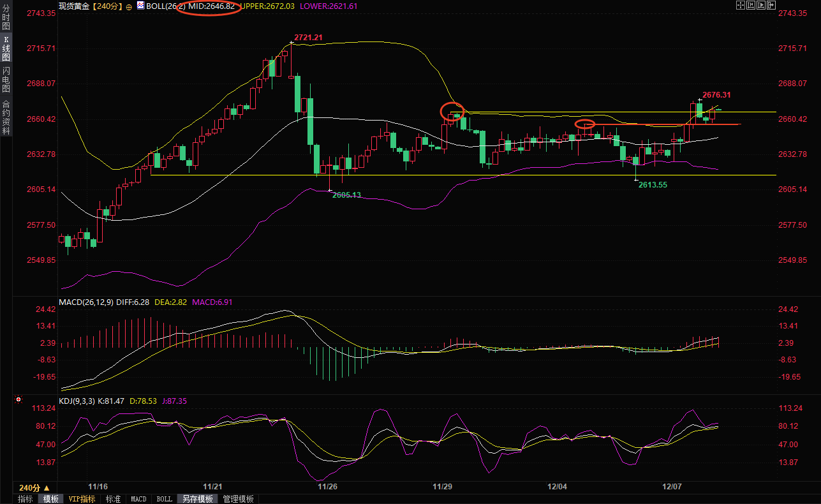Click the crosshair cursor icon at top right
The width and height of the screenshot is (821, 504).
741,5
